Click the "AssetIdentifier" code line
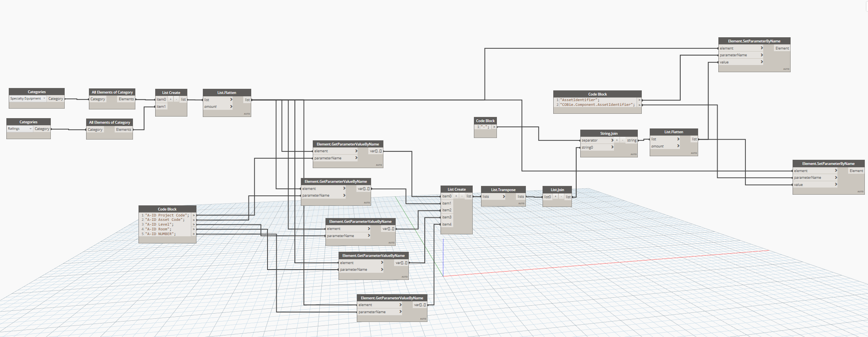The image size is (868, 337). click(579, 100)
